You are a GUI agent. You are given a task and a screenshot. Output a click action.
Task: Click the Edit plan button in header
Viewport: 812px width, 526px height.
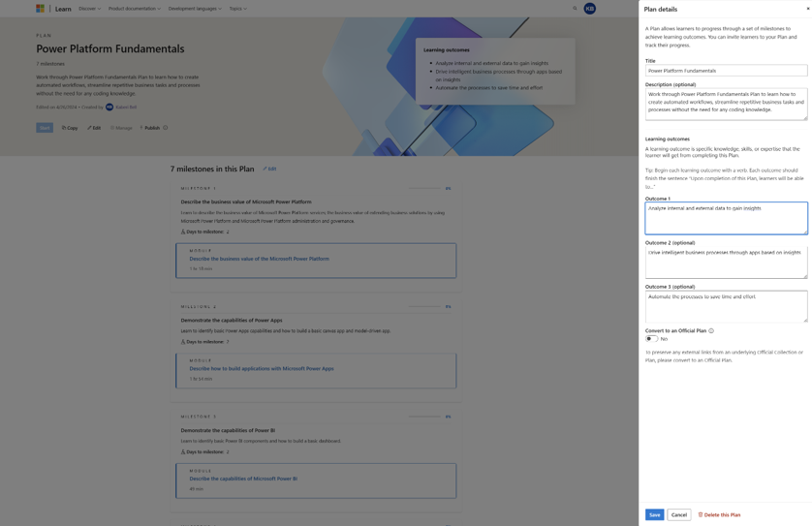click(94, 128)
